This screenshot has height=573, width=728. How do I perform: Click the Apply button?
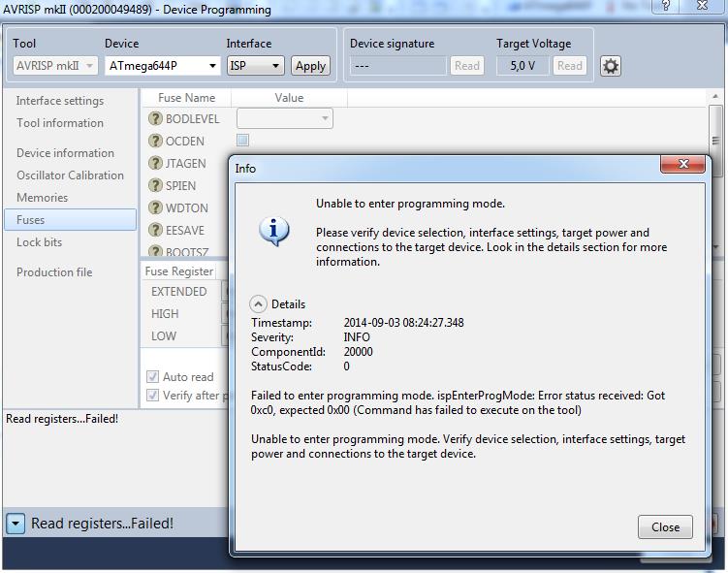pos(310,66)
